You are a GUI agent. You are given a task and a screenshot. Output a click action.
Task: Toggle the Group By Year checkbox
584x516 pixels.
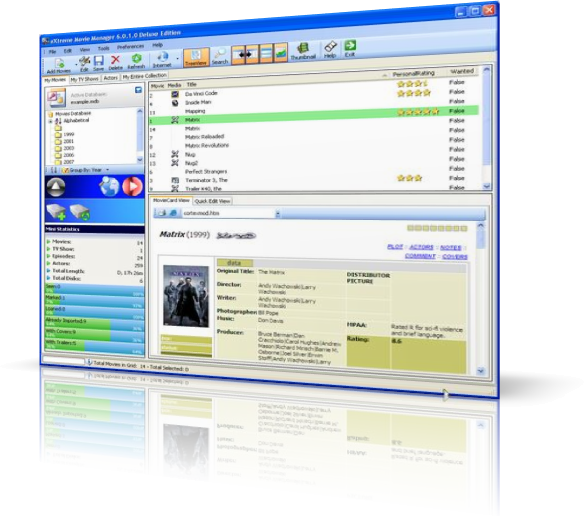click(66, 170)
